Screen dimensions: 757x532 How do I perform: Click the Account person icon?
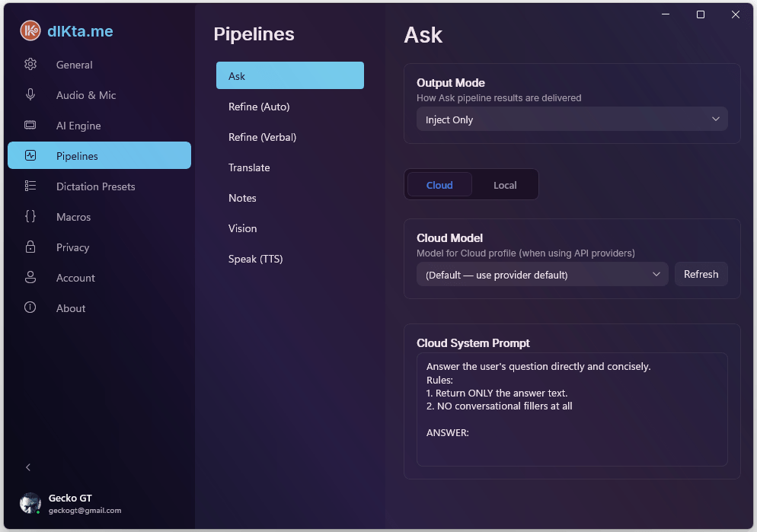tap(30, 278)
